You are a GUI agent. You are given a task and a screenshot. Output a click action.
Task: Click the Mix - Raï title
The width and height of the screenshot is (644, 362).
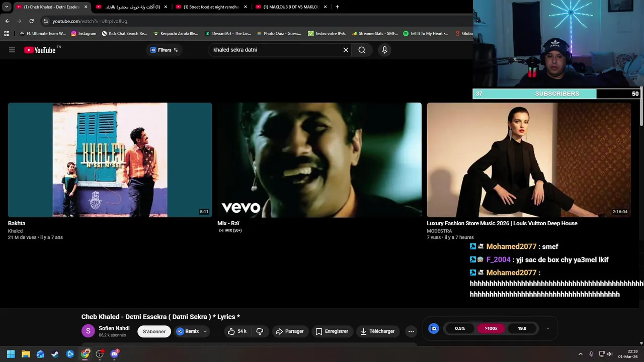pyautogui.click(x=228, y=223)
